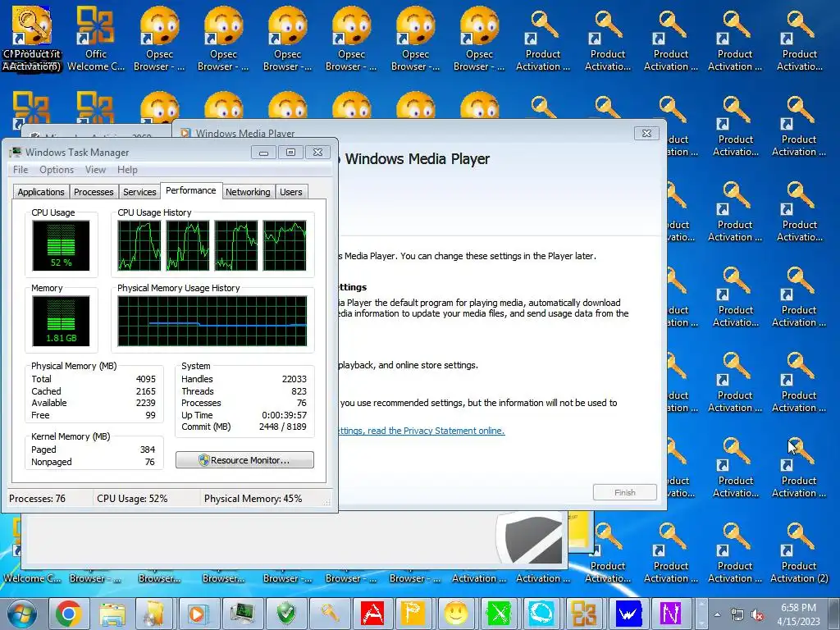Click the Handles value 22033
Screen dimensions: 840x630
294,379
